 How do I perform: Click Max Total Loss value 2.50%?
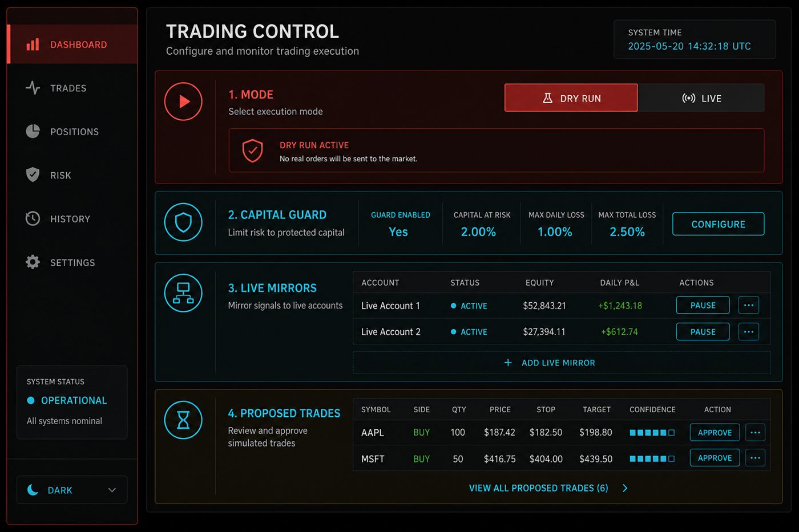(627, 232)
